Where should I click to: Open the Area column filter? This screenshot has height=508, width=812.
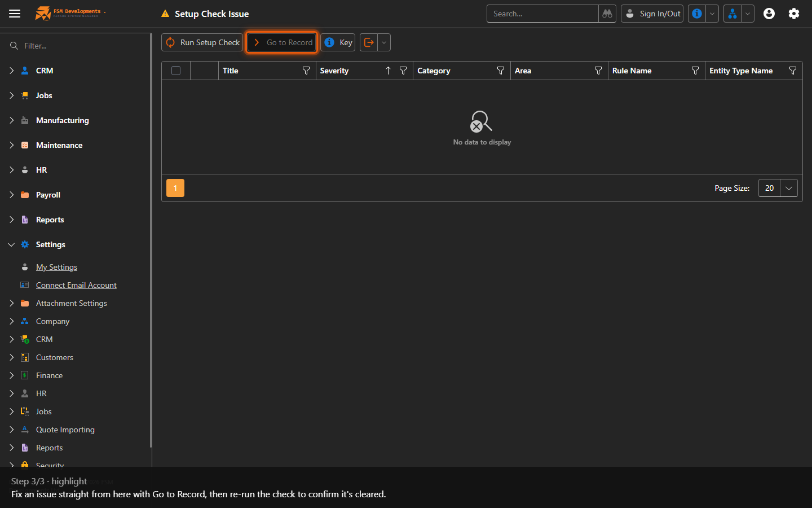coord(598,71)
